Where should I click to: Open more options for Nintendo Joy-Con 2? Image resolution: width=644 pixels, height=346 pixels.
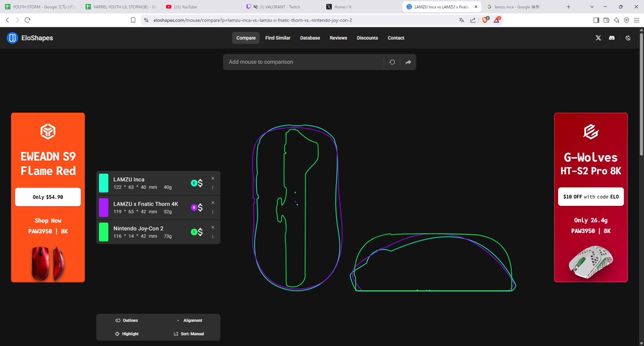click(x=213, y=237)
